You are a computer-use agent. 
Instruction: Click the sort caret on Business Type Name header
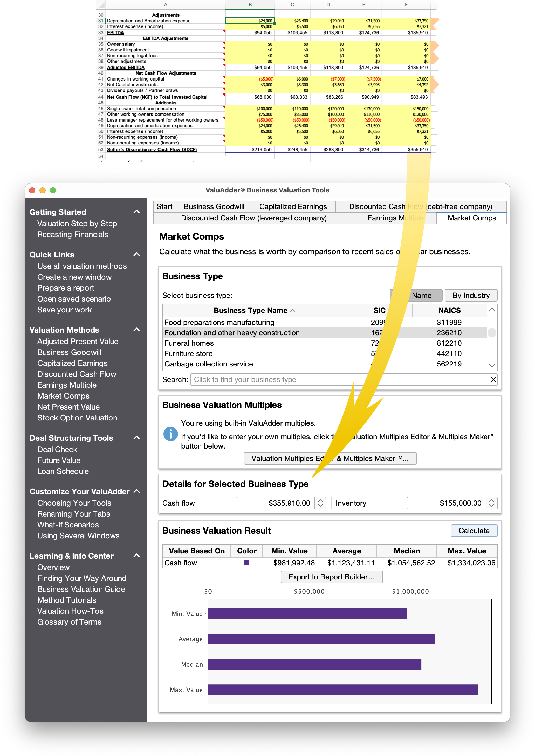pos(292,310)
